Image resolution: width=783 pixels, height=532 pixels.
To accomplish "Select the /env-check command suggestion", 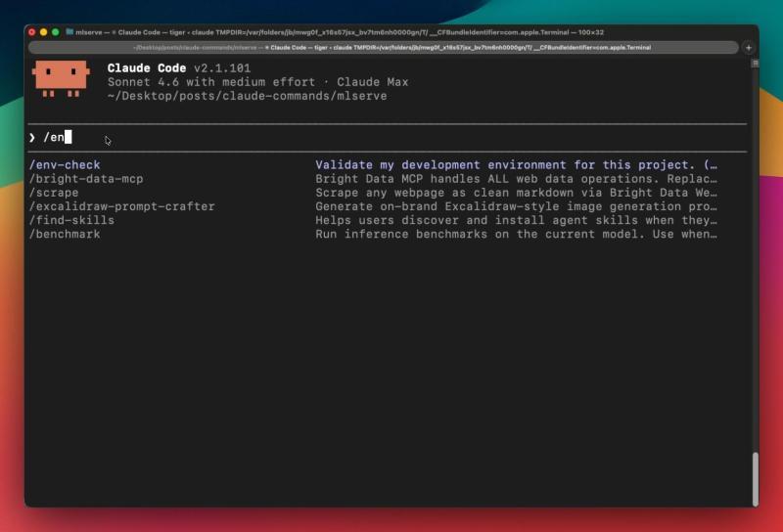I will pos(65,165).
